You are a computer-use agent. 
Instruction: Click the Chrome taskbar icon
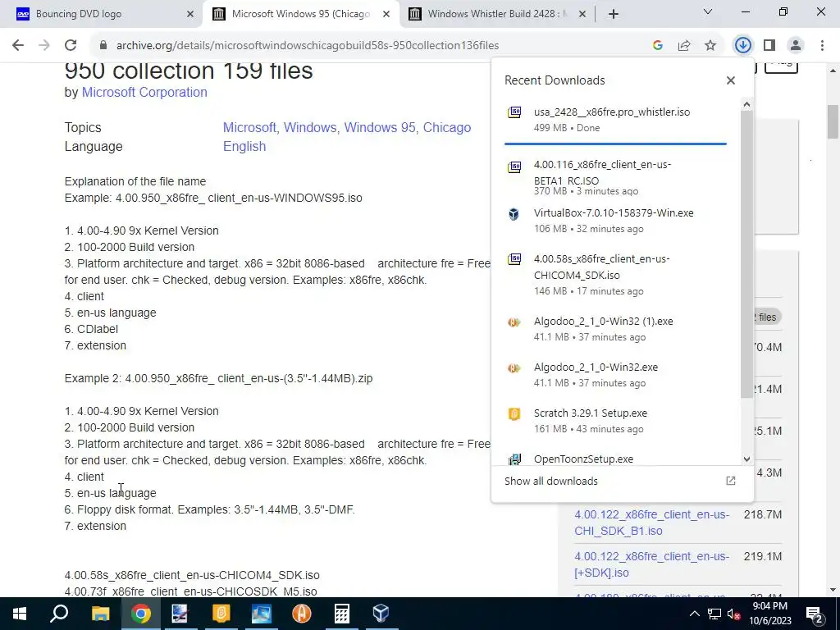pos(140,614)
